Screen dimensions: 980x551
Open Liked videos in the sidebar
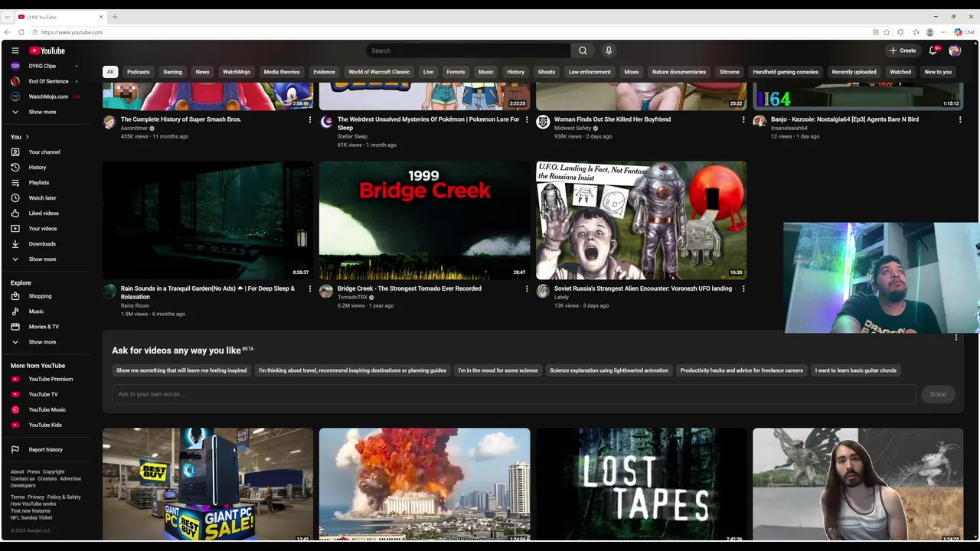(44, 213)
